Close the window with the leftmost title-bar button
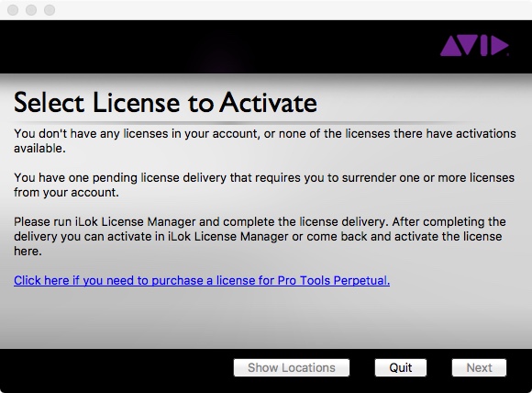The image size is (532, 393). [13, 10]
